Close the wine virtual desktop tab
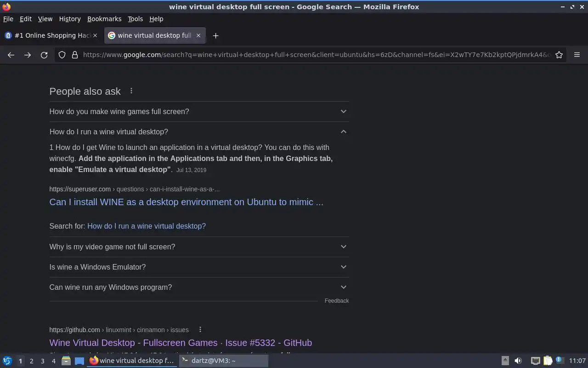Screen dimensions: 588x368 [198, 35]
